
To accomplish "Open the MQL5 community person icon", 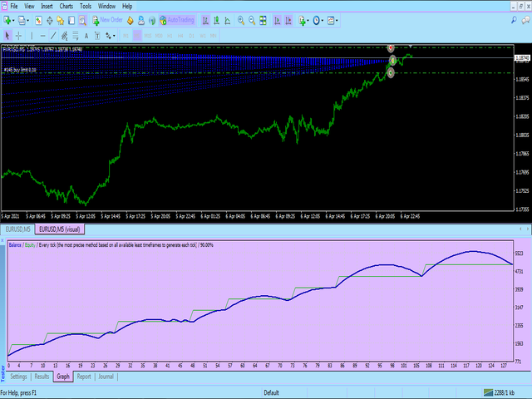I will click(141, 20).
